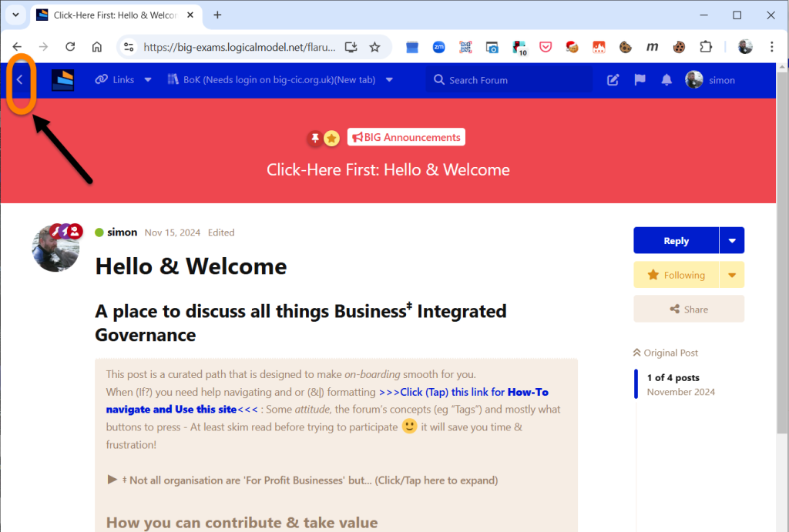
Task: Toggle the Following subscription button
Action: coord(676,275)
